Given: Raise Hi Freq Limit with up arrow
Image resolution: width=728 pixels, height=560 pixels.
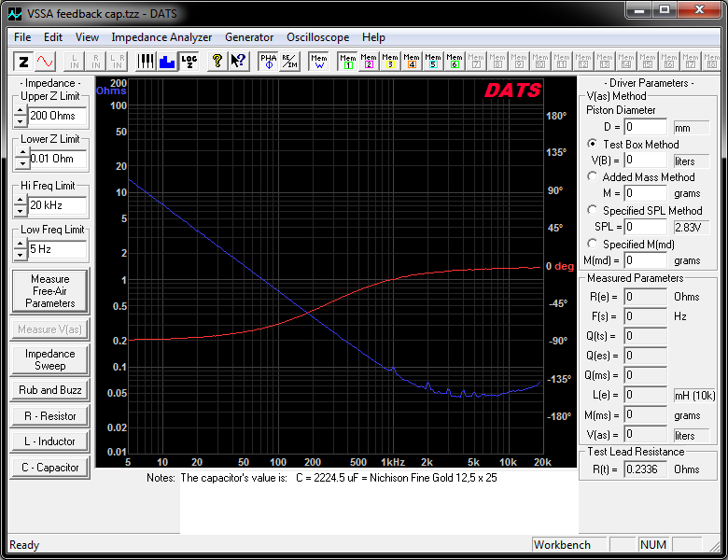Looking at the screenshot, I should [x=20, y=200].
